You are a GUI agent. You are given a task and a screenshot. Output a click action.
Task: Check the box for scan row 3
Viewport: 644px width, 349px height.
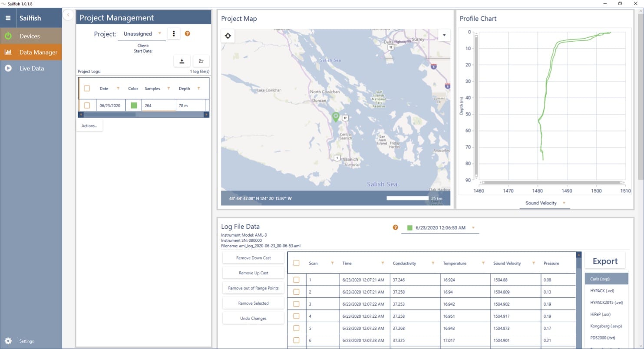coord(297,304)
